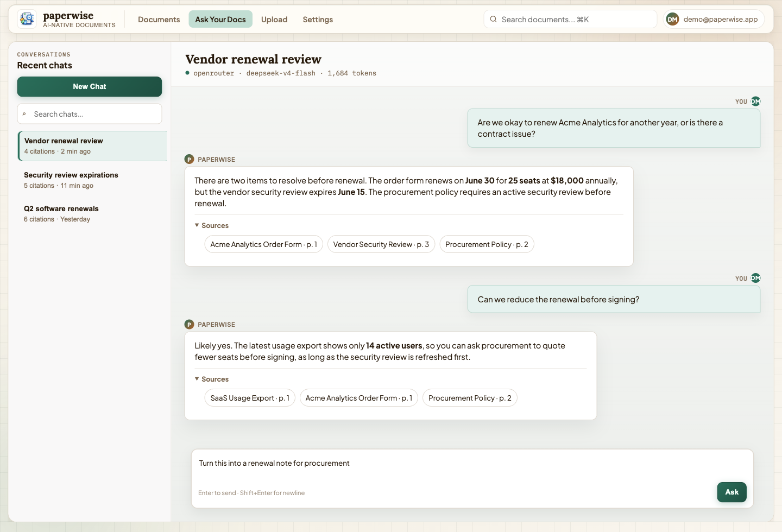Collapse Sources in the first answer
The width and height of the screenshot is (782, 532).
[x=212, y=225]
